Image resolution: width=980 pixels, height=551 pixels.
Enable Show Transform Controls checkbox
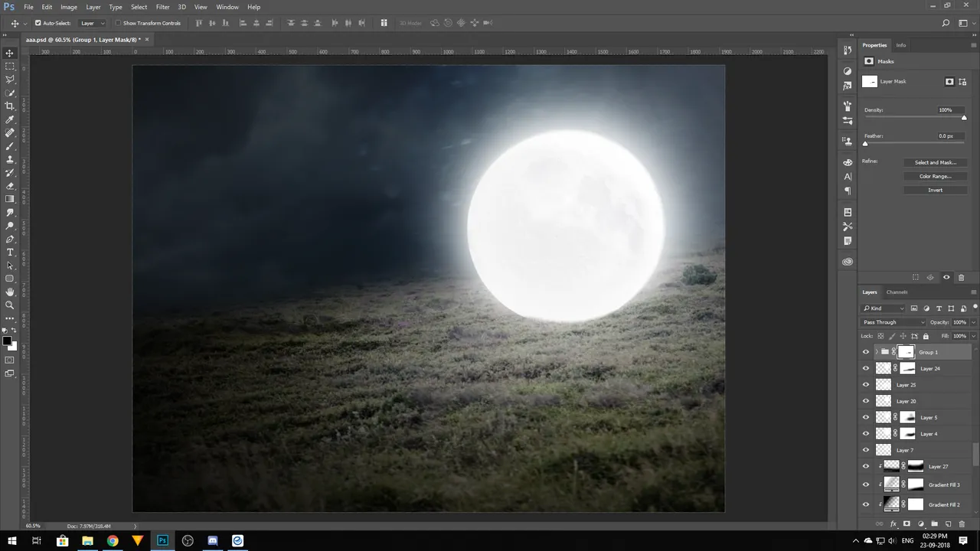119,23
